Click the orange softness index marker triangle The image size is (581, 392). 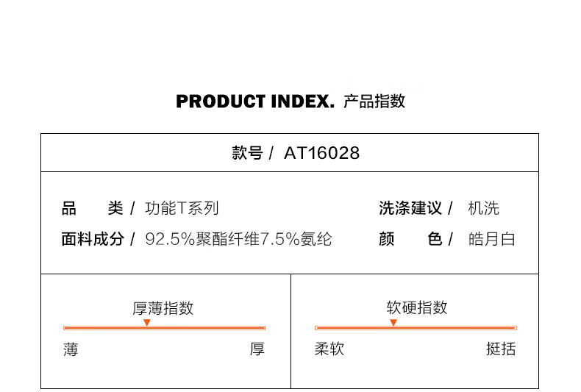click(x=393, y=323)
